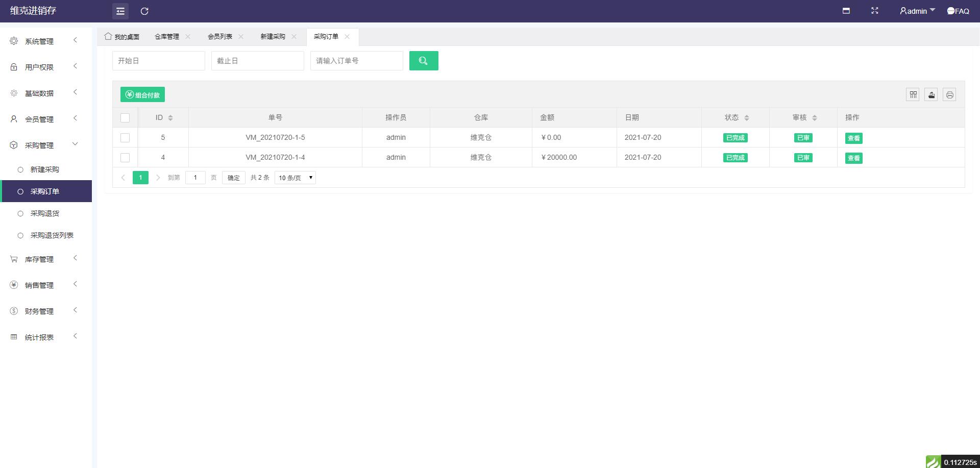This screenshot has width=980, height=468.
Task: Click the refresh icon in header
Action: (144, 11)
